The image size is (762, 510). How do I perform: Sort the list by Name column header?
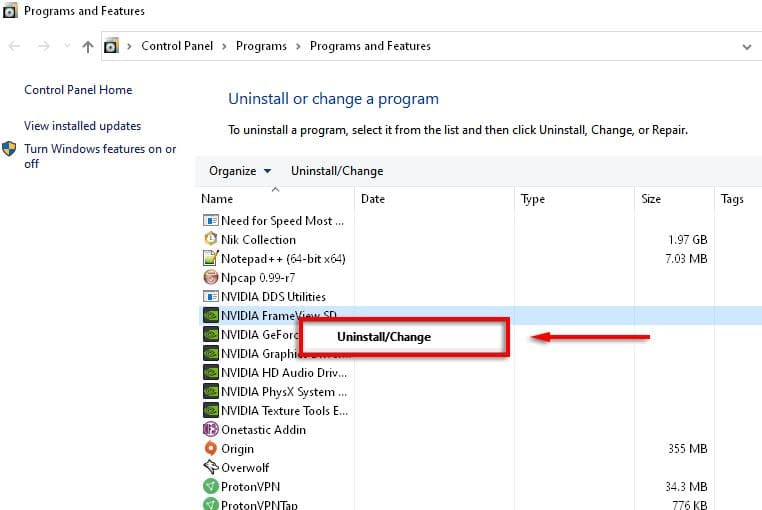(217, 199)
